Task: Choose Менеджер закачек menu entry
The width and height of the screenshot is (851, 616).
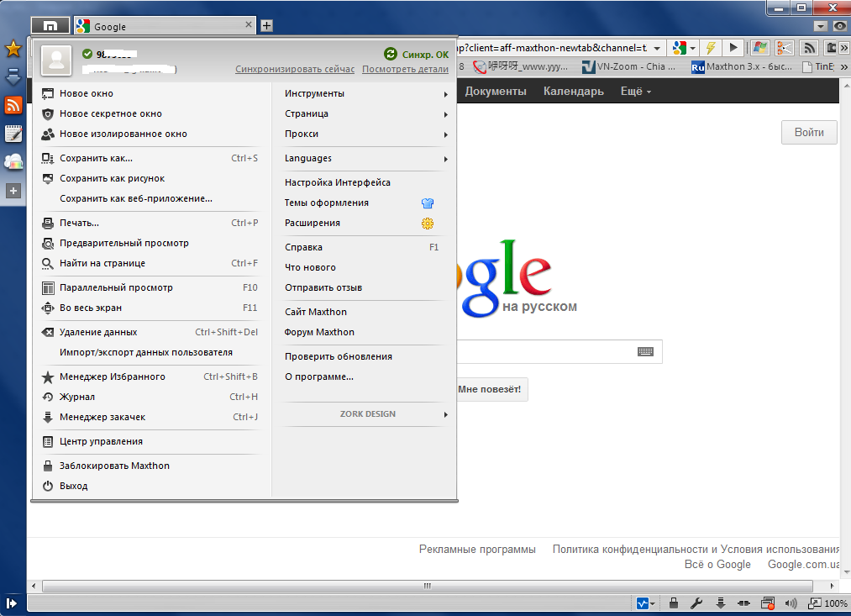Action: pyautogui.click(x=102, y=417)
